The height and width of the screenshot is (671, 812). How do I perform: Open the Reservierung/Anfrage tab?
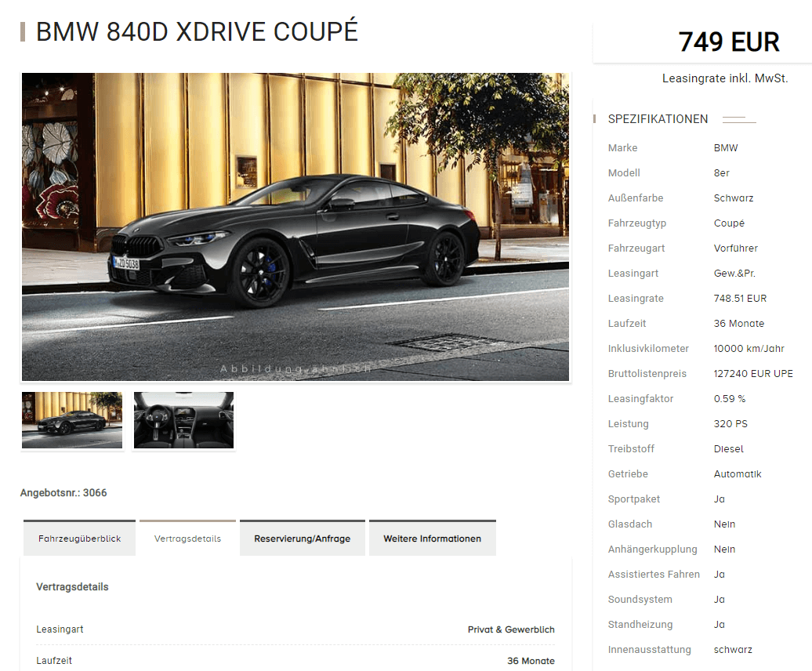pyautogui.click(x=303, y=538)
